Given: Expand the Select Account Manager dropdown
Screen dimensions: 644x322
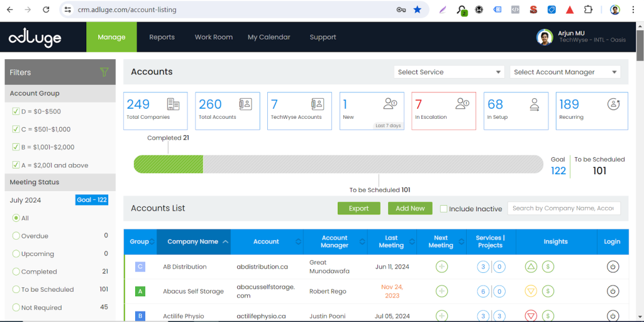Looking at the screenshot, I should point(565,72).
